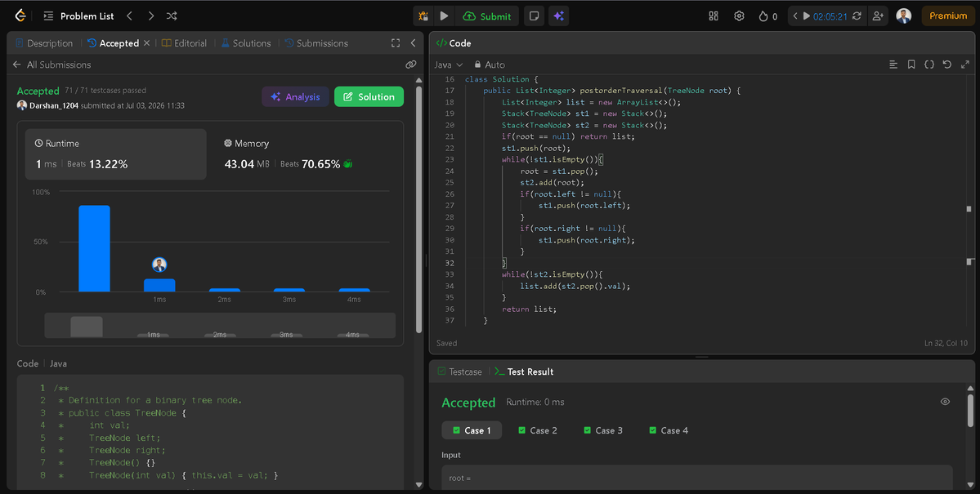980x494 pixels.
Task: Start the debugger with the bug icon
Action: point(423,16)
